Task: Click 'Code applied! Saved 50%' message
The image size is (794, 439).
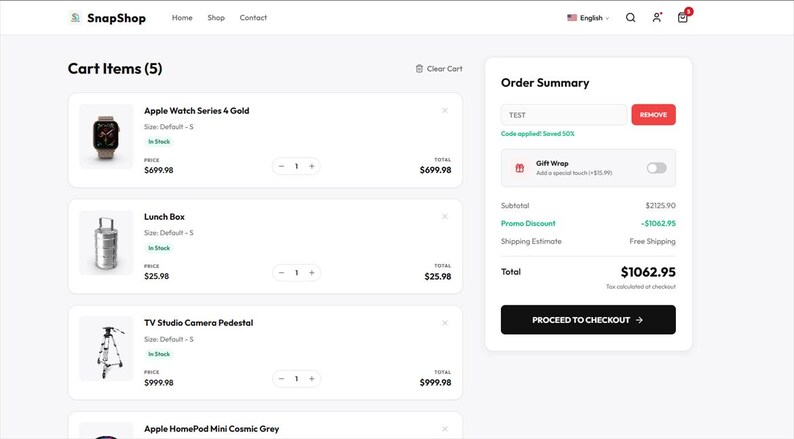Action: click(x=538, y=134)
